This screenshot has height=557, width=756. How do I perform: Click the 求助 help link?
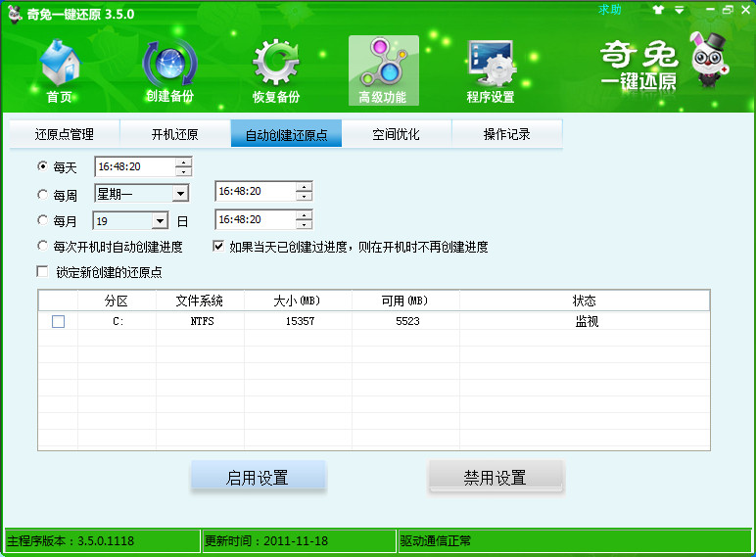(609, 10)
